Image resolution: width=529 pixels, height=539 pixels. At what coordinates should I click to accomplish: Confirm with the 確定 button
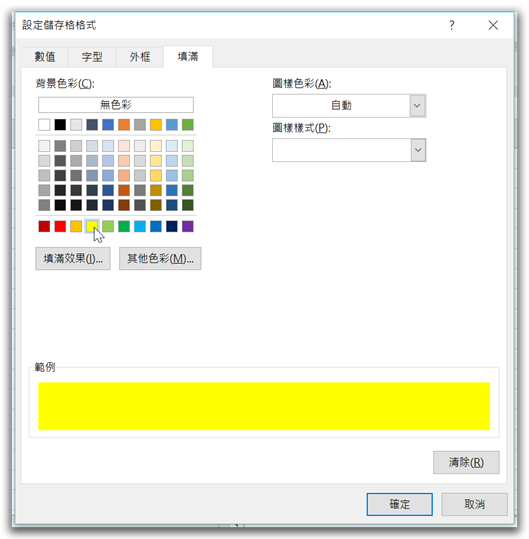pos(399,504)
